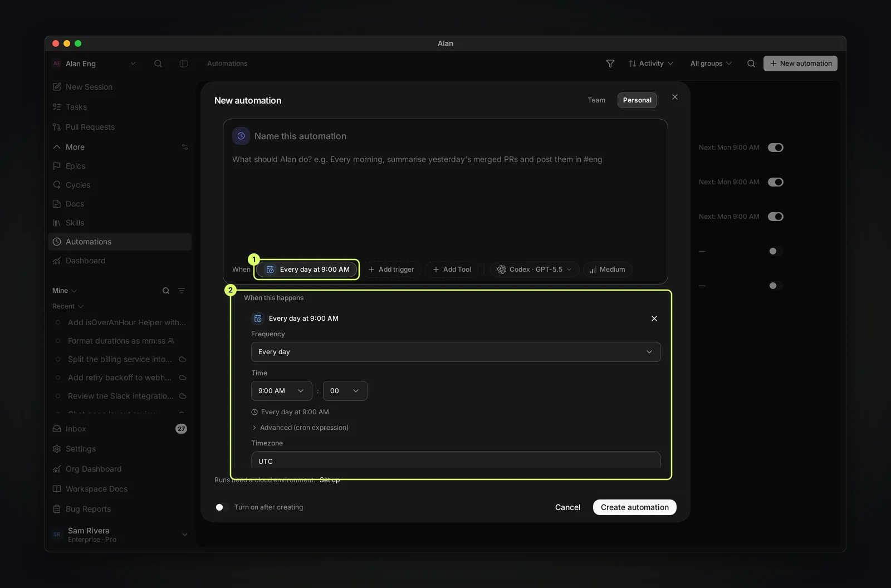Open the Frequency Every day dropdown
Screen dimensions: 891x588
tap(456, 352)
